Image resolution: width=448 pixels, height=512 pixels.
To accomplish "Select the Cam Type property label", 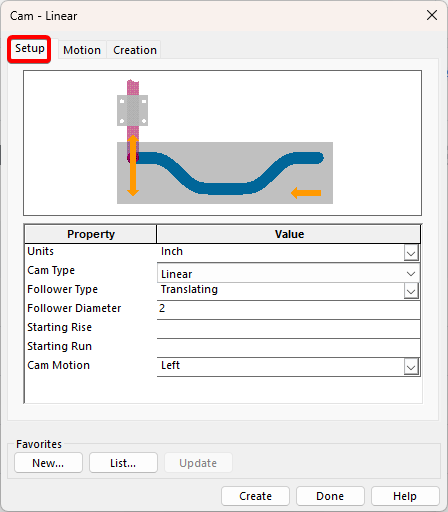I will [51, 270].
